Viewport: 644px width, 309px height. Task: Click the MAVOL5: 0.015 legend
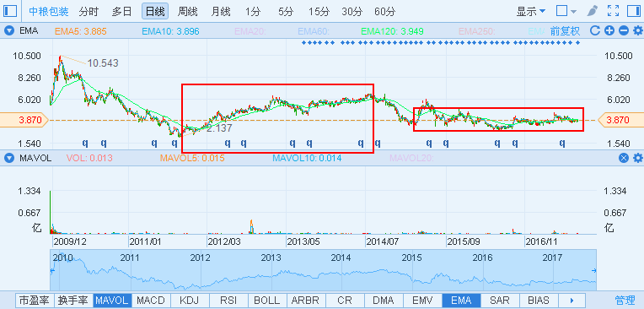point(192,158)
